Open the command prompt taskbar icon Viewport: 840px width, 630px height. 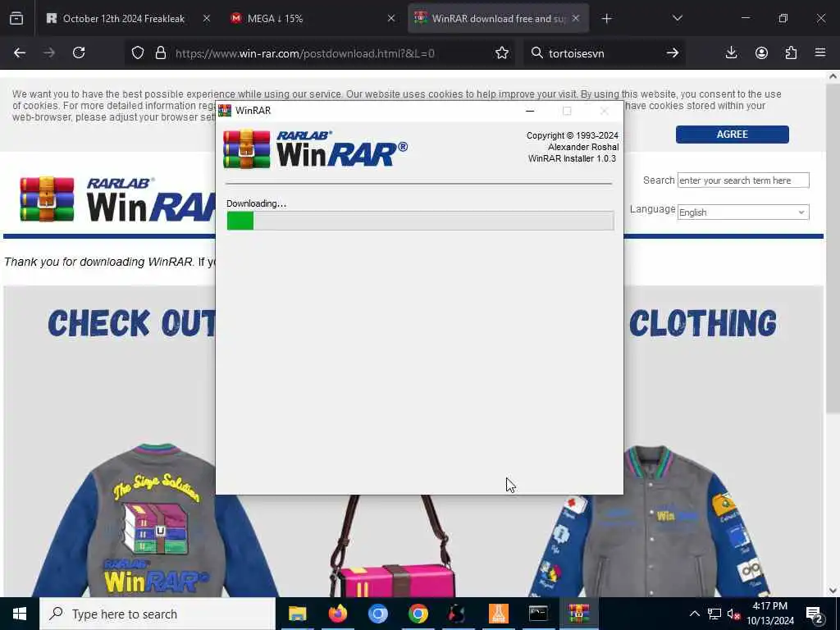(538, 614)
